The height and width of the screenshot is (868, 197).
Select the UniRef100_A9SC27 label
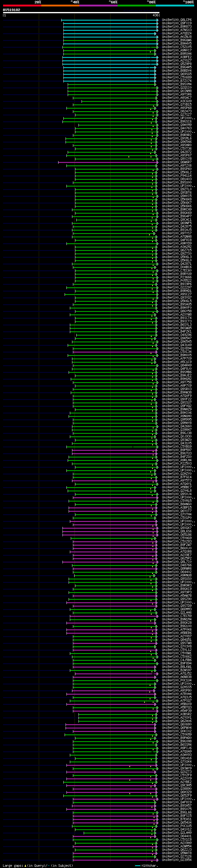point(177,294)
